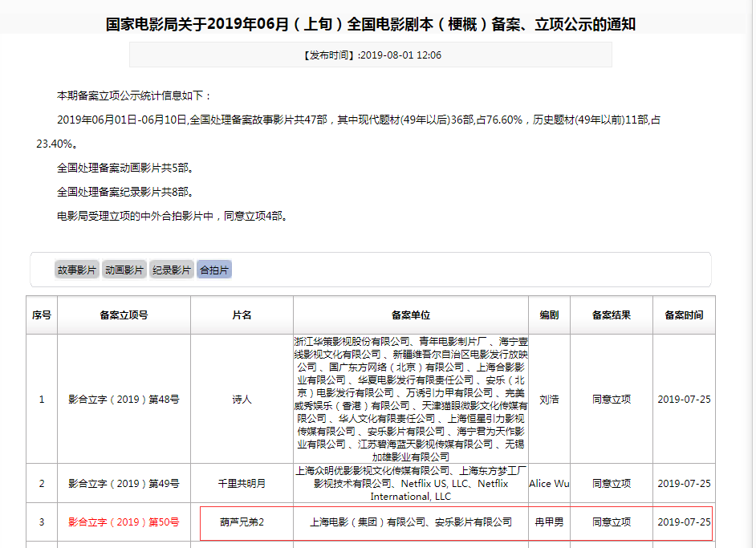Click the 上海电影（集团）有限公司 filing unit cell
Viewport: 756px width, 548px height.
411,522
